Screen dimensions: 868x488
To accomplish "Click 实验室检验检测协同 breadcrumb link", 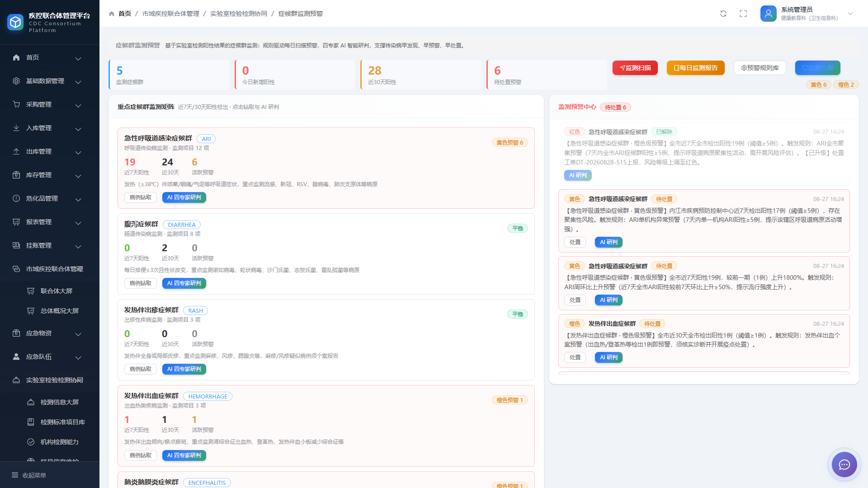I will 239,14.
